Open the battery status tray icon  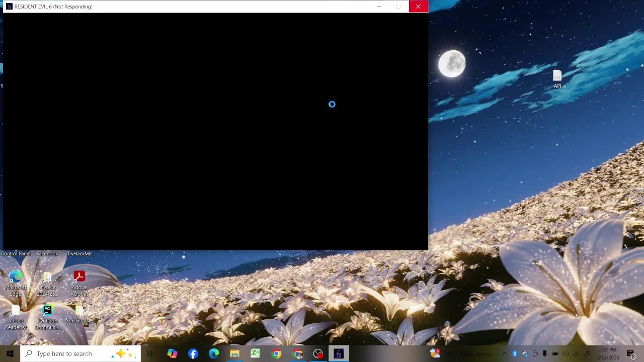555,353
